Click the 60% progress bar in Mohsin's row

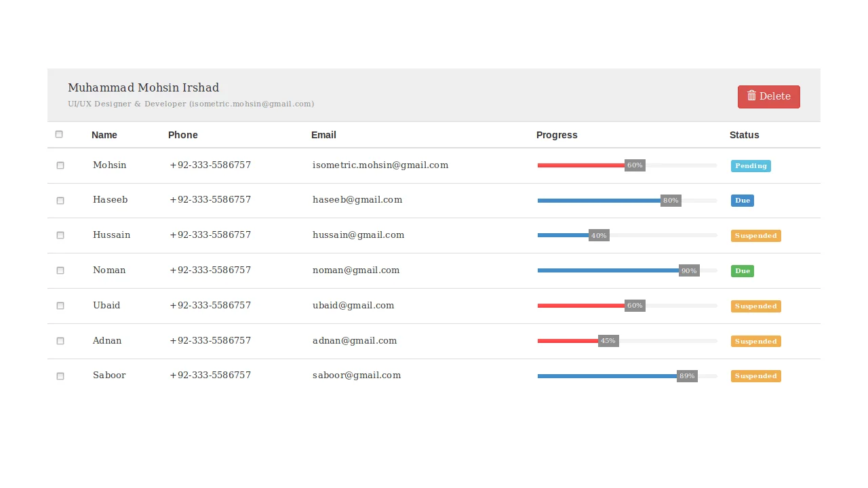[627, 165]
